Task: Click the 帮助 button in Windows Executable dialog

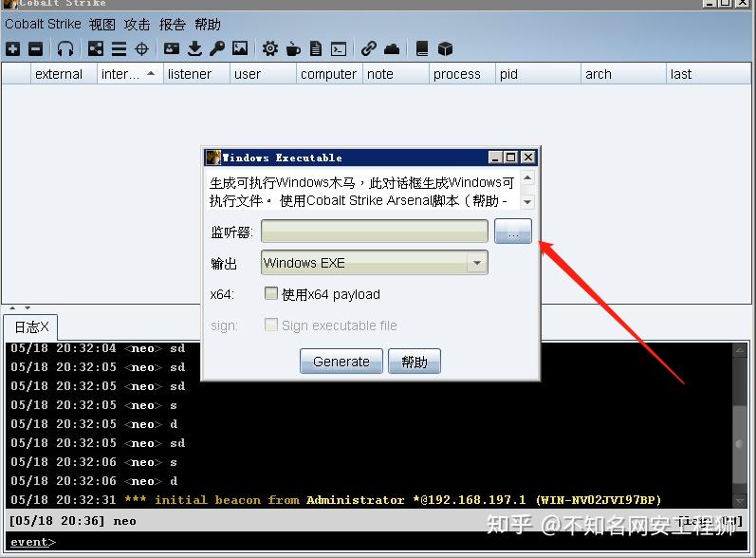Action: pyautogui.click(x=415, y=362)
